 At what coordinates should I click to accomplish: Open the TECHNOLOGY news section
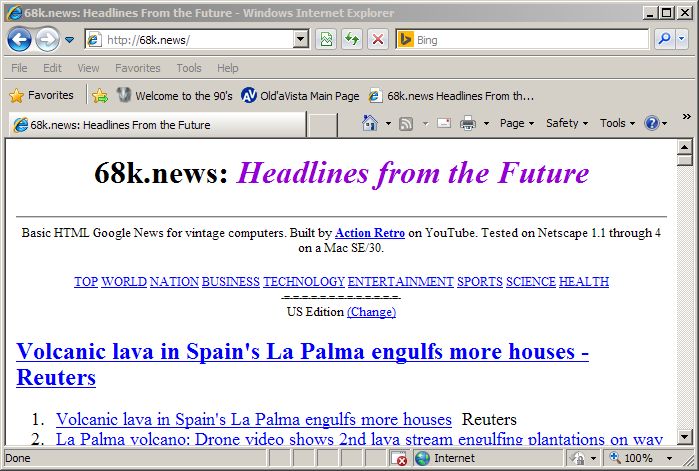pos(304,282)
